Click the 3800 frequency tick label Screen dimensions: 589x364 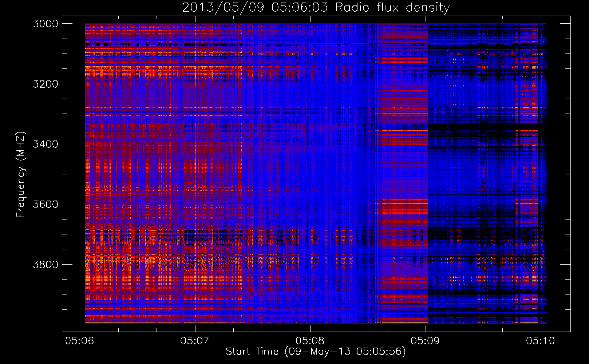click(x=46, y=264)
